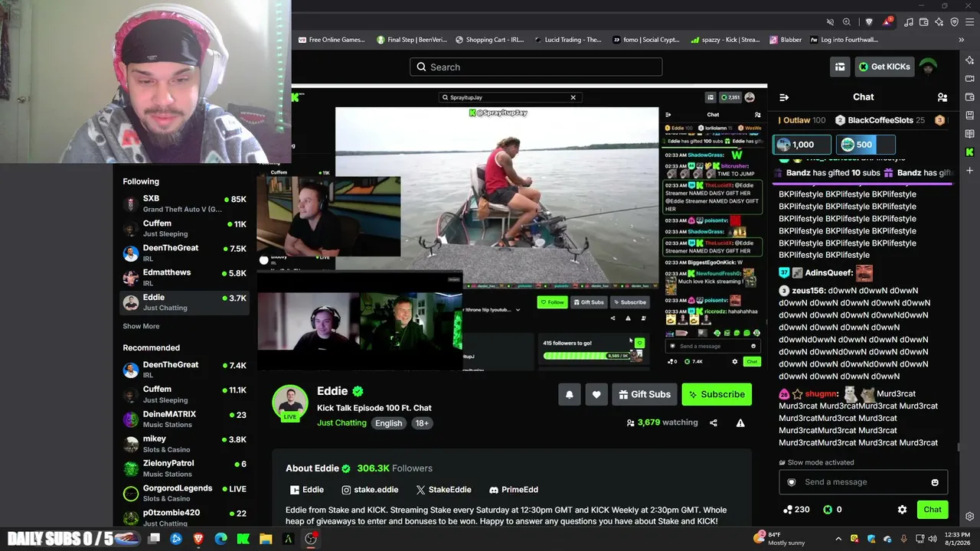Image resolution: width=980 pixels, height=551 pixels.
Task: Click the 500 kicks gift option
Action: point(865,145)
